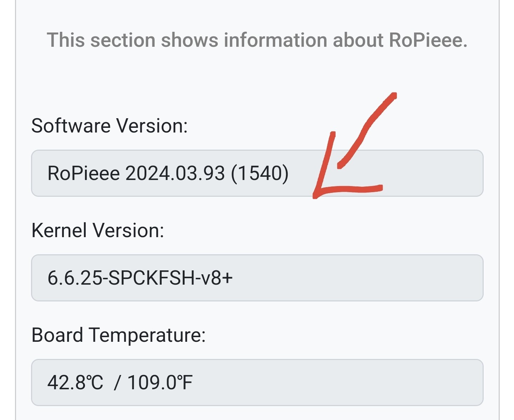Select the Kernel Version field 6.6.25-SPCKFSH-v8+
This screenshot has height=420, width=514.
(x=257, y=278)
